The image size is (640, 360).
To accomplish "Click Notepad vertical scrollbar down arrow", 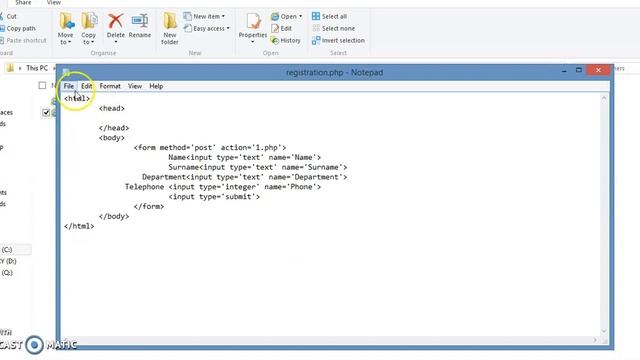I will 604,331.
